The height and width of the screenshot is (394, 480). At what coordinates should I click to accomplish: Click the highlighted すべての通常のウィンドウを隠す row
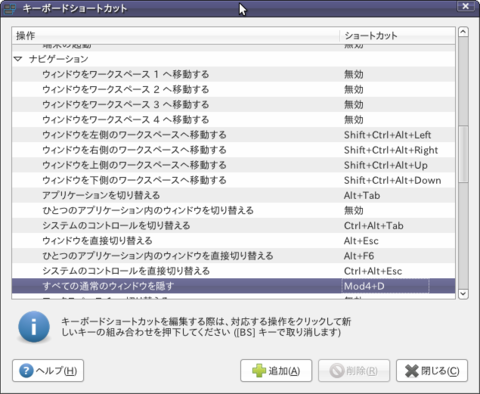233,286
